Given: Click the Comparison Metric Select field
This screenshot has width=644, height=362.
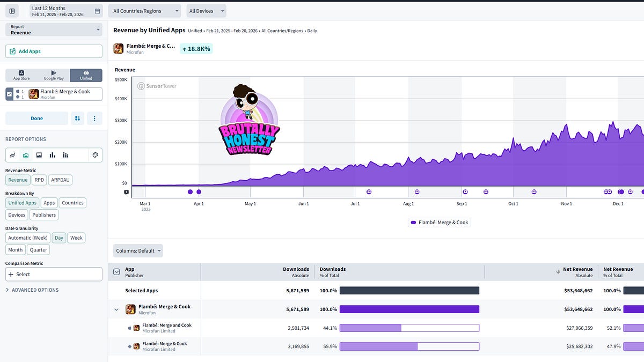Looking at the screenshot, I should (54, 274).
